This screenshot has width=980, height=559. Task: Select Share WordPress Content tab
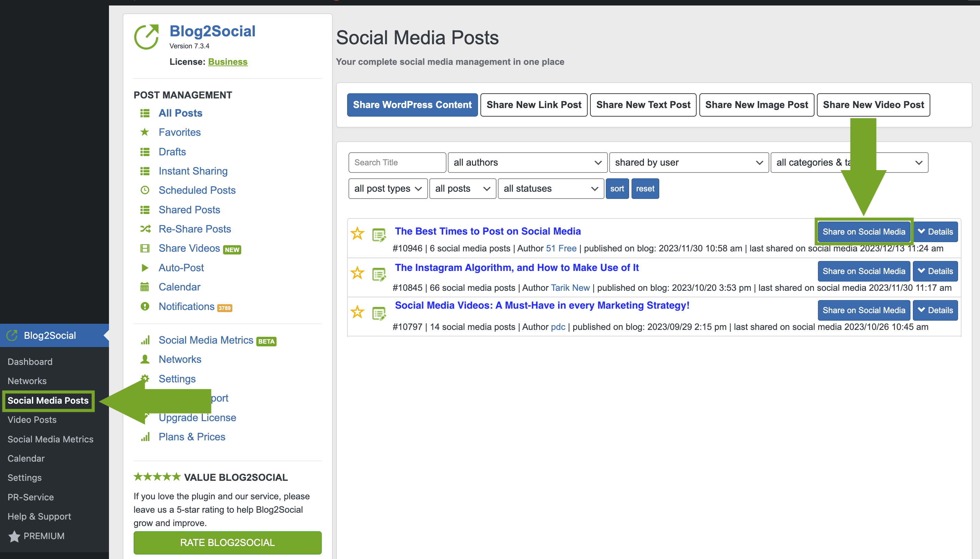tap(412, 105)
